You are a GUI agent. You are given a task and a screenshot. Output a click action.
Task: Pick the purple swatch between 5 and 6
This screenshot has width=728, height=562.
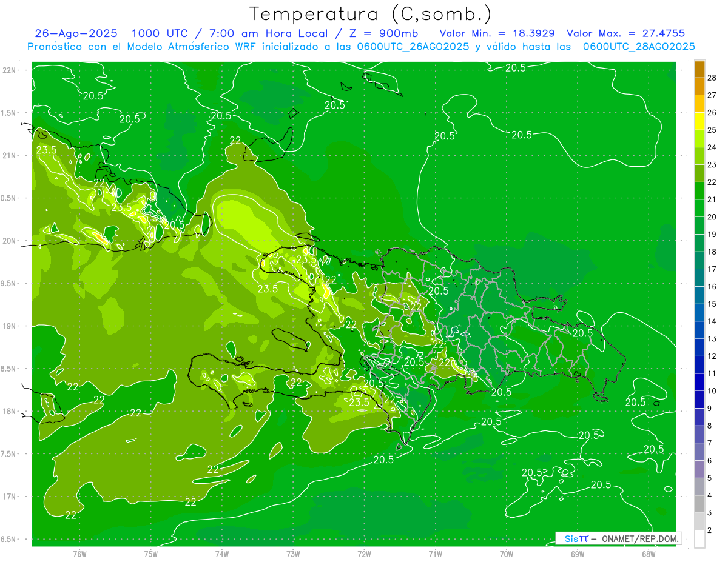(x=699, y=469)
